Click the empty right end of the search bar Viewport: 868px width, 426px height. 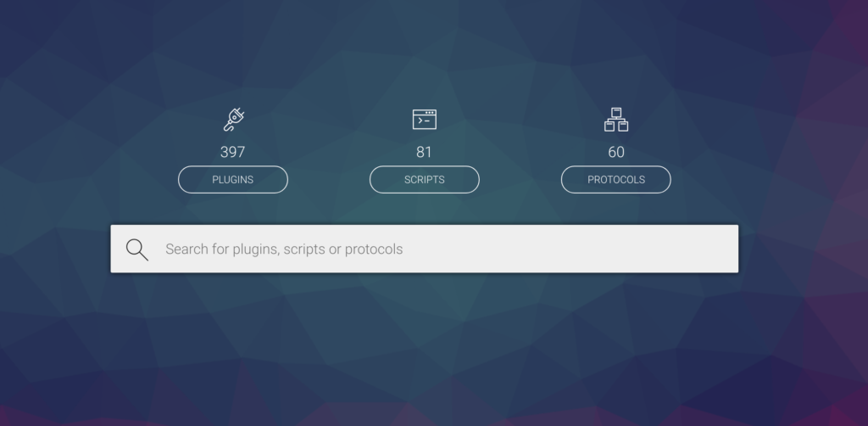(665, 249)
